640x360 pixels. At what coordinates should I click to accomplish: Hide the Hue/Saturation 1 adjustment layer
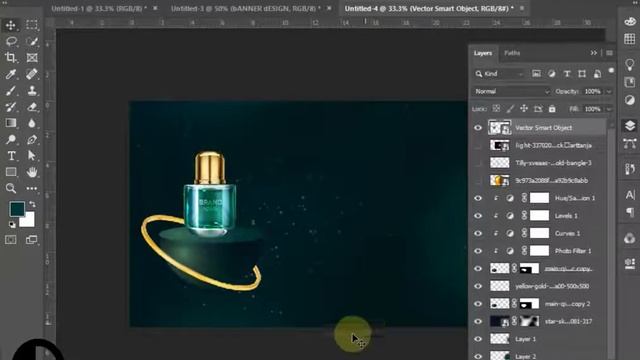click(478, 198)
